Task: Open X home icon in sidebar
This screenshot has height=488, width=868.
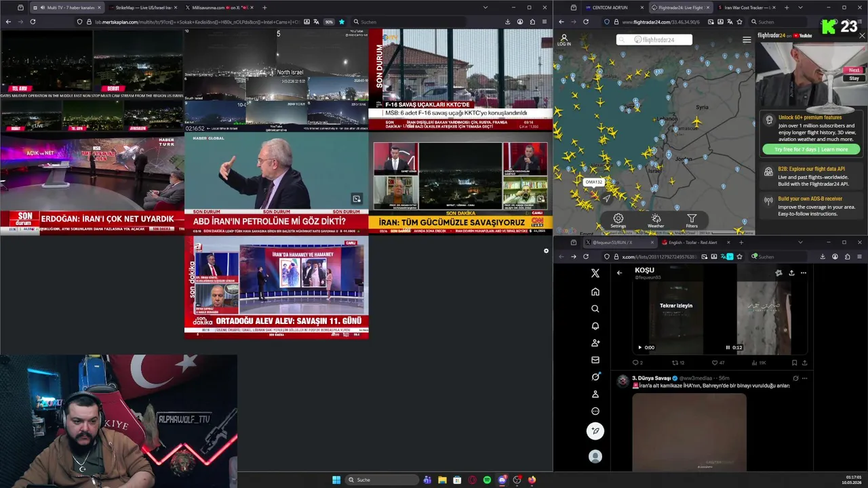Action: [x=595, y=291]
